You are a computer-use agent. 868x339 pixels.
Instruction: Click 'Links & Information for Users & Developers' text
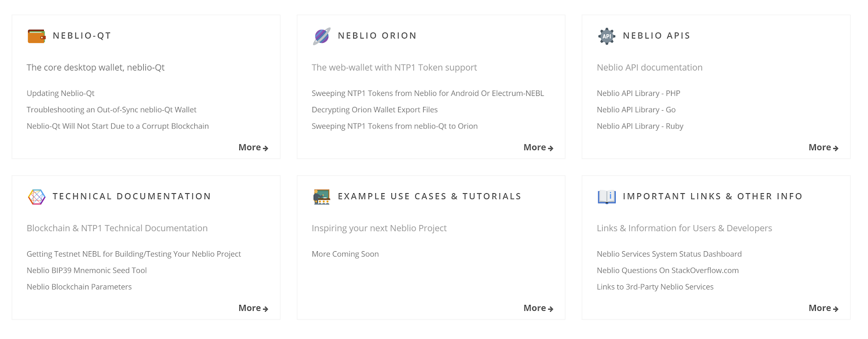point(685,228)
